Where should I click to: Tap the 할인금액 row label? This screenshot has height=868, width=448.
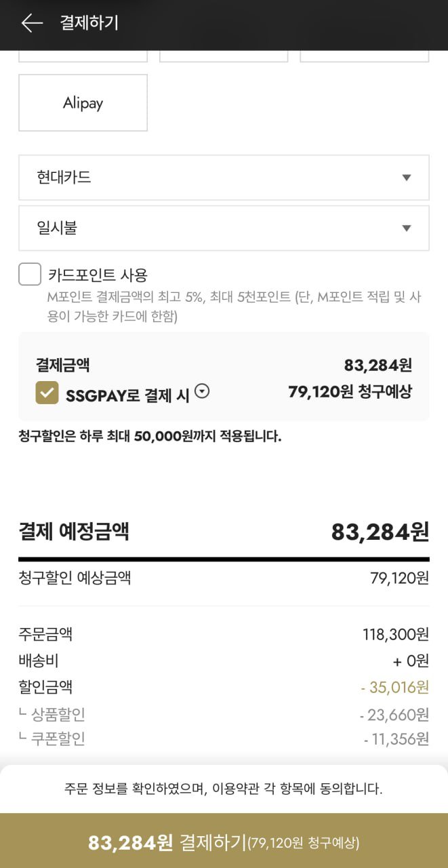click(x=45, y=687)
